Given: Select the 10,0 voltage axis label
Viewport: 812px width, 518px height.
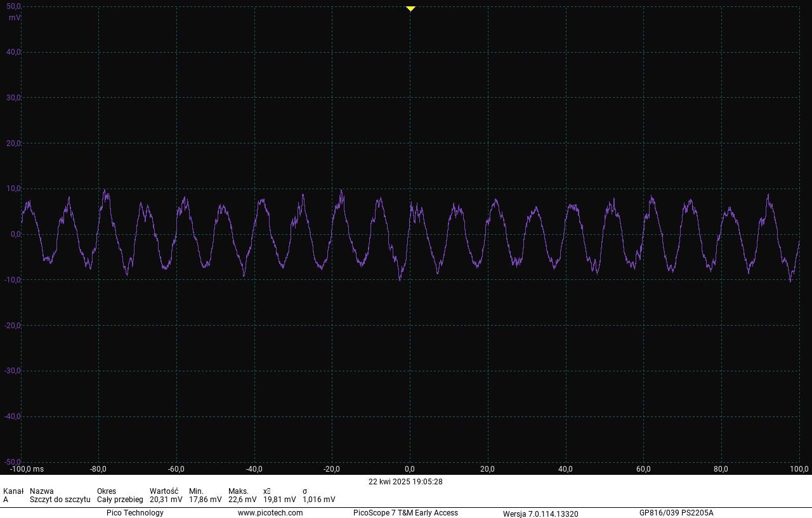Looking at the screenshot, I should (x=14, y=189).
